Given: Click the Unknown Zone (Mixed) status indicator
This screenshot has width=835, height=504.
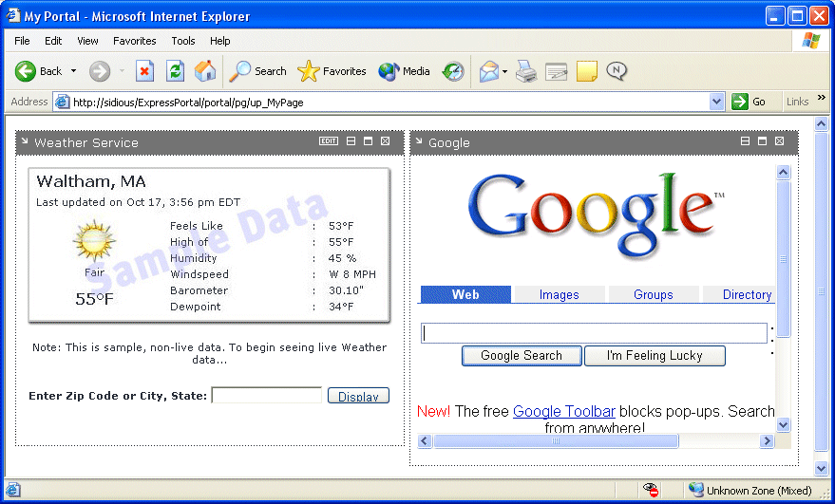Looking at the screenshot, I should click(x=750, y=490).
